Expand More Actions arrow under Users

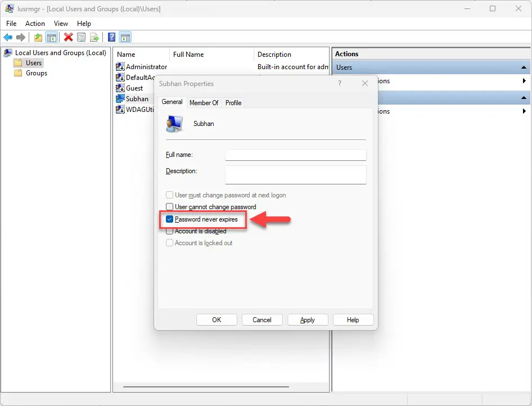(524, 81)
